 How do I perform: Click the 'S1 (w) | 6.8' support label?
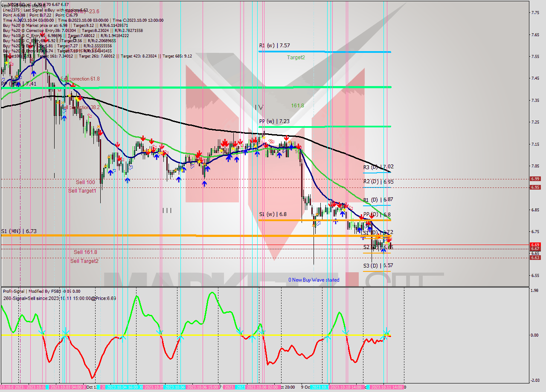(273, 214)
